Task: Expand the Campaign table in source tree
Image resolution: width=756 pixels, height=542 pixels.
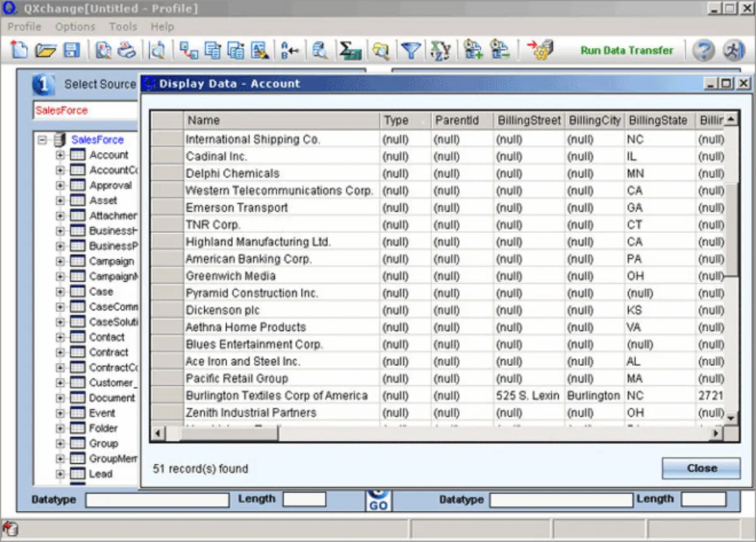Action: tap(60, 261)
